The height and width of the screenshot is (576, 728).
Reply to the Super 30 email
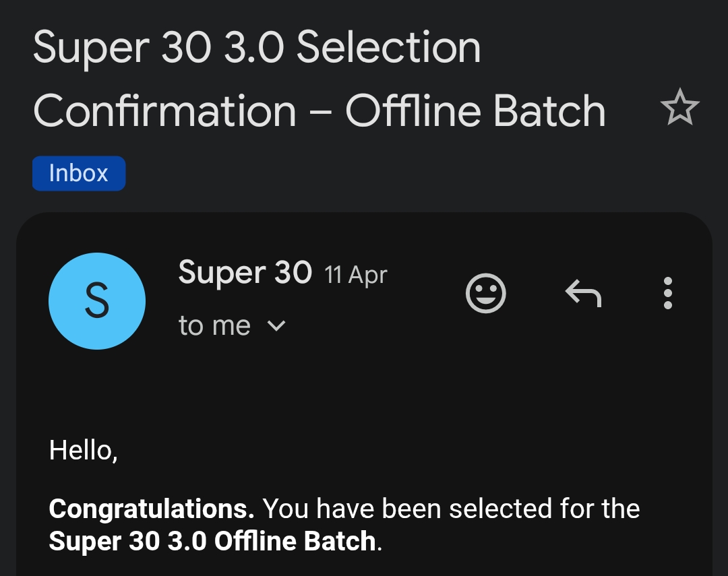click(x=583, y=293)
